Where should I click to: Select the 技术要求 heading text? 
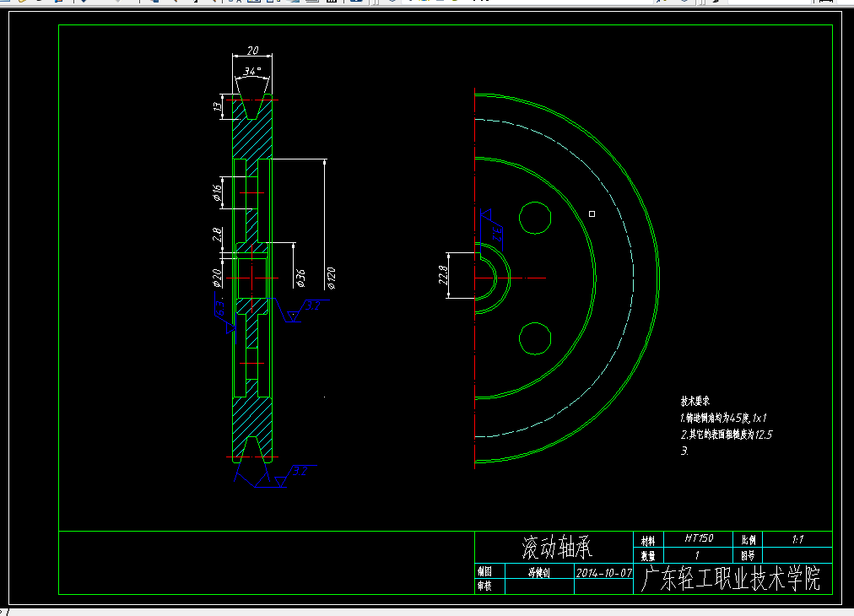click(x=695, y=402)
